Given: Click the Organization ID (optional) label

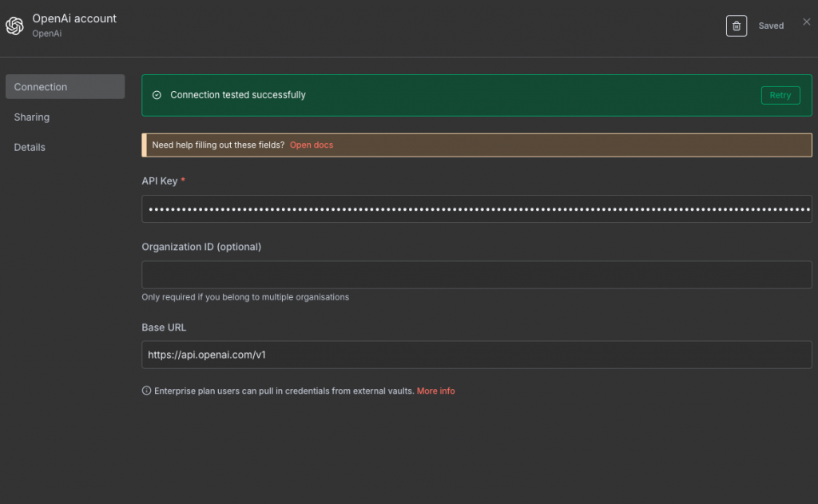Looking at the screenshot, I should pos(201,247).
